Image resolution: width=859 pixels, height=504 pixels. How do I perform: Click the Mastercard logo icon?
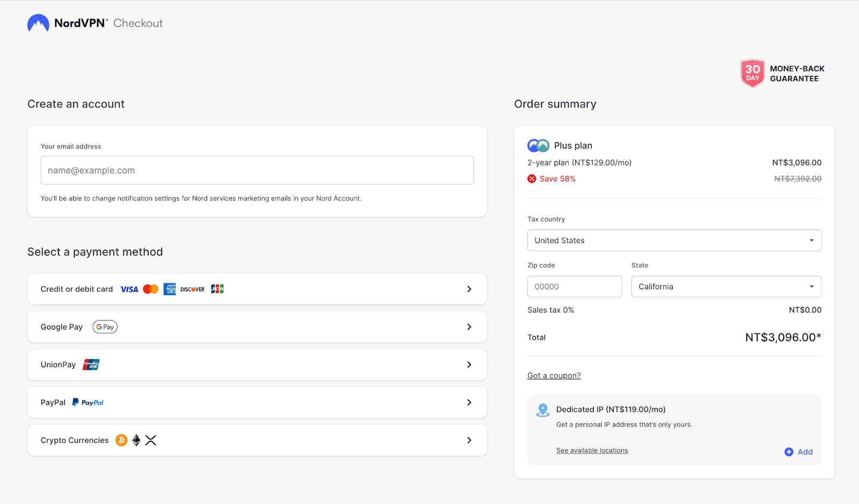coord(151,289)
